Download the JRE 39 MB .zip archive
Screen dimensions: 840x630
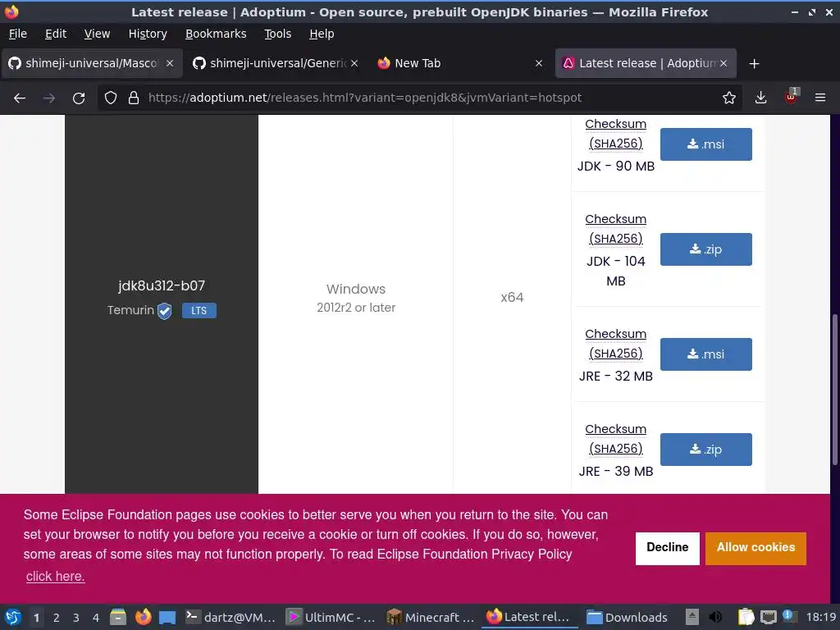(705, 450)
